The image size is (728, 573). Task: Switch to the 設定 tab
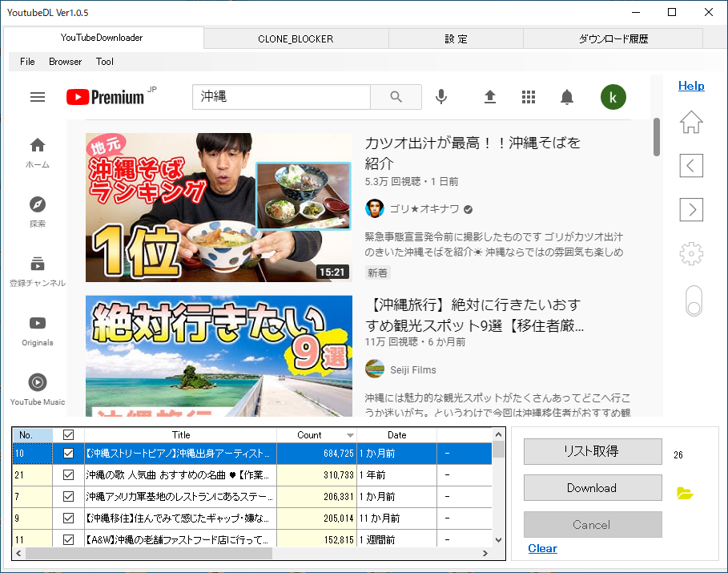[456, 39]
